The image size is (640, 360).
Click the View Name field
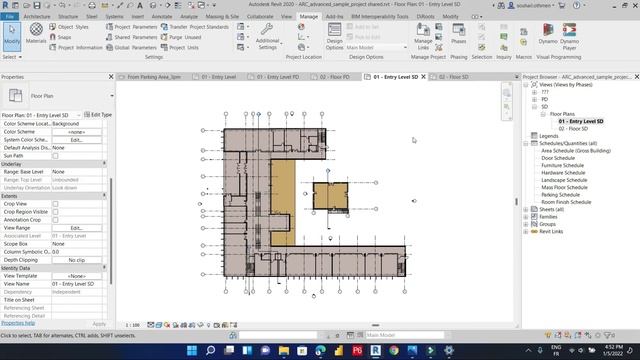coord(77,284)
